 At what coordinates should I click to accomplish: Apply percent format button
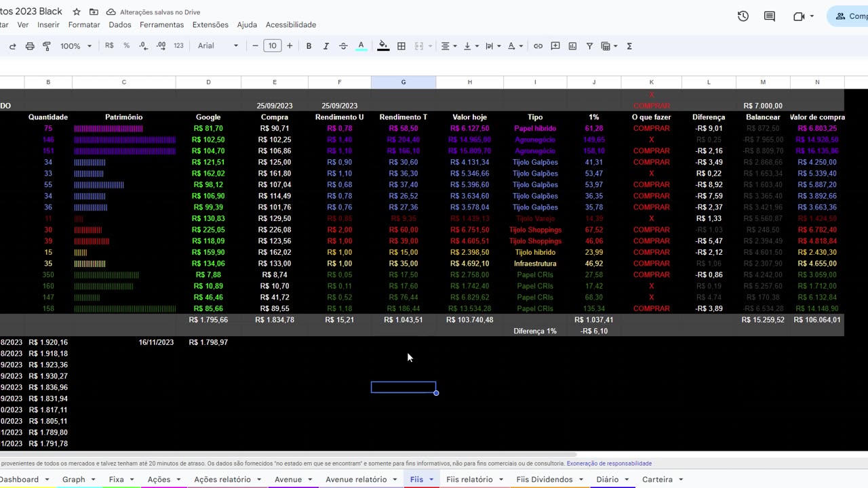coord(126,46)
